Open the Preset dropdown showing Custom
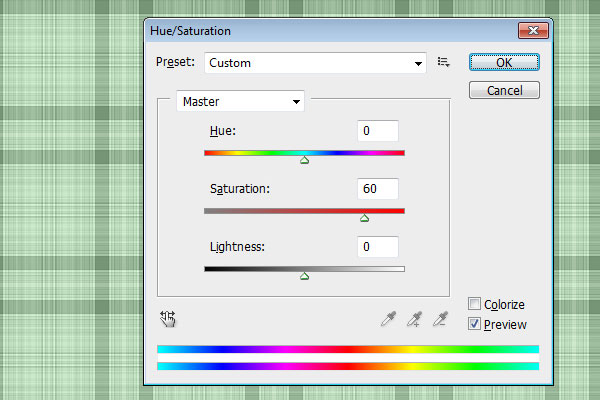 pos(316,63)
